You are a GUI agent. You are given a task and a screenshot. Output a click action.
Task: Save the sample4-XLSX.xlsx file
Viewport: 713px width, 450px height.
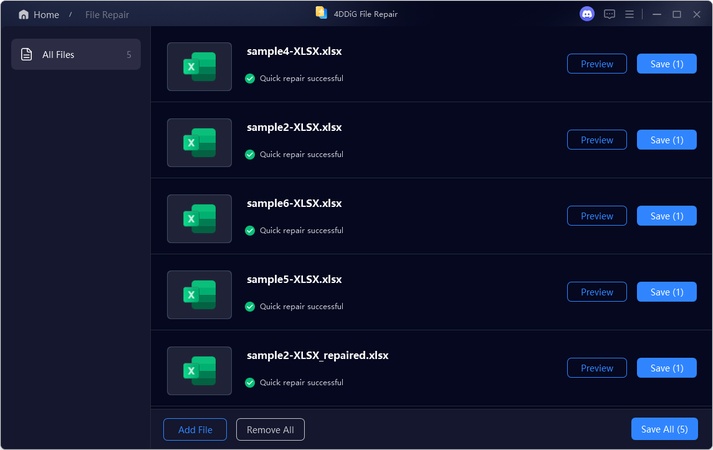click(x=667, y=64)
